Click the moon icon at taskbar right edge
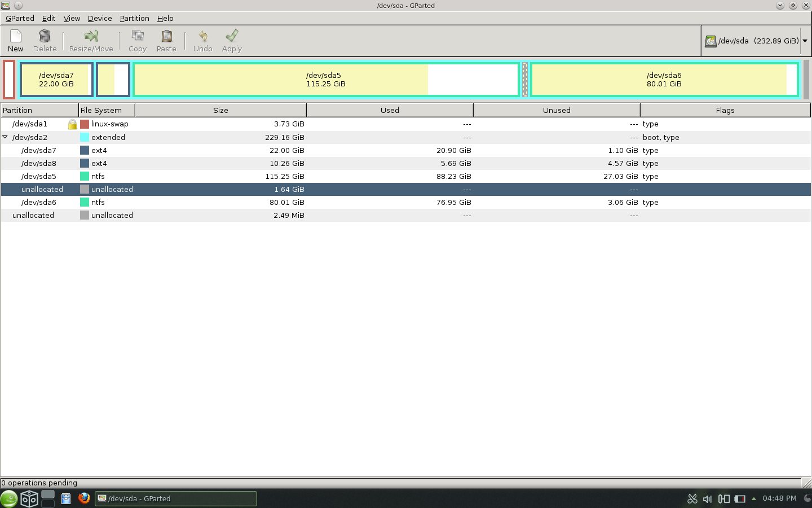Viewport: 812px width, 508px height. click(x=807, y=498)
